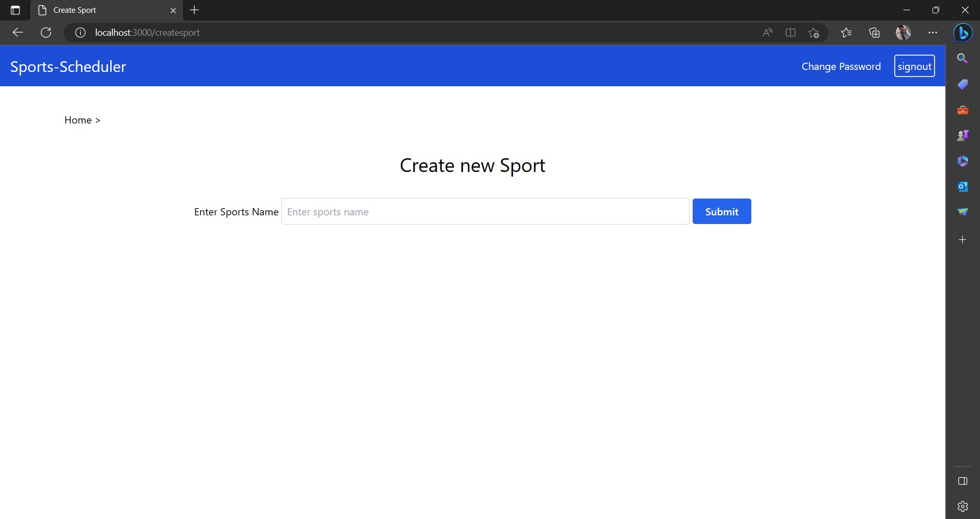Open the Games sidebar panel
This screenshot has height=519, width=980.
(x=963, y=135)
